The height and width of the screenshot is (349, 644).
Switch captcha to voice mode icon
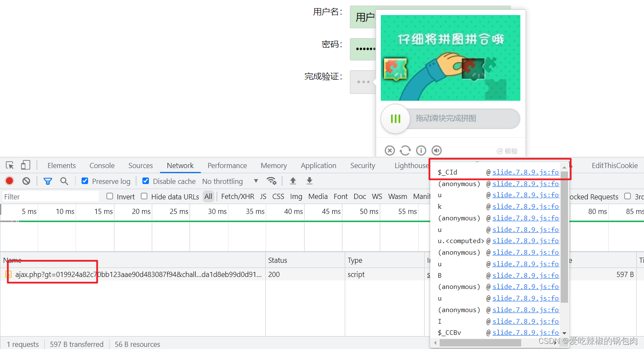(x=437, y=150)
